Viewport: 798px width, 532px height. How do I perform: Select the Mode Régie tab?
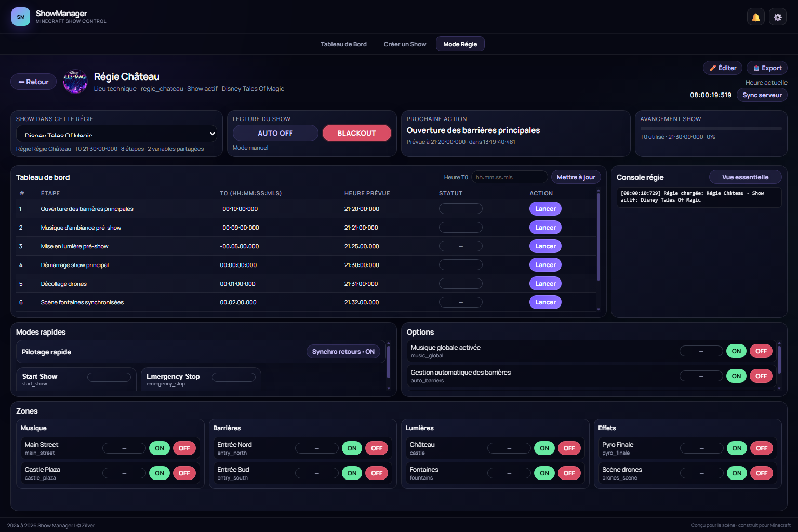[x=460, y=44]
